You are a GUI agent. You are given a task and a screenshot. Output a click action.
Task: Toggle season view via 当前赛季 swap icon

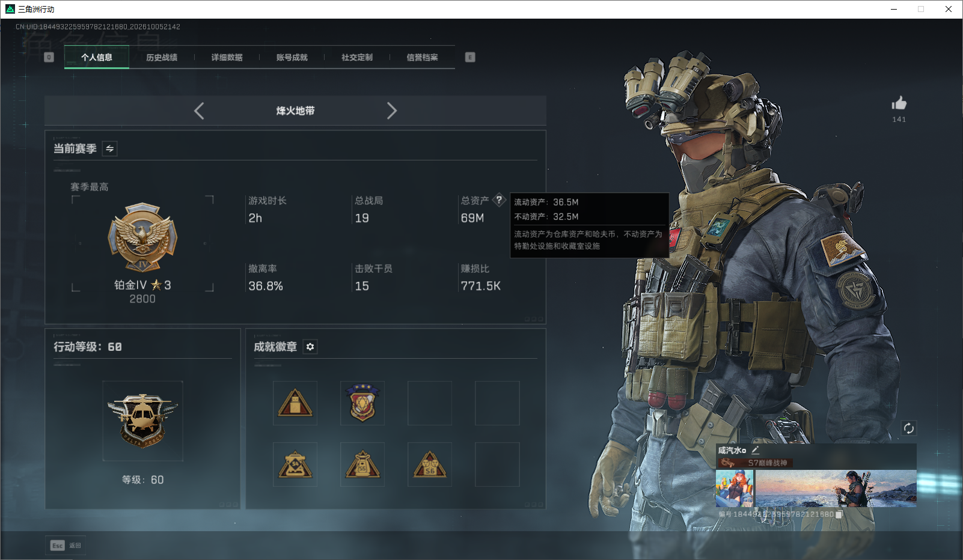[x=110, y=148]
